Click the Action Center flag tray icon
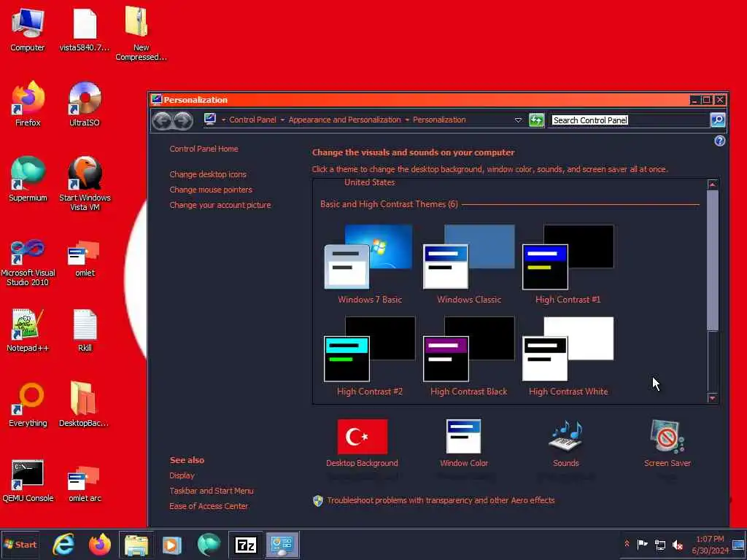747x560 pixels. 642,544
